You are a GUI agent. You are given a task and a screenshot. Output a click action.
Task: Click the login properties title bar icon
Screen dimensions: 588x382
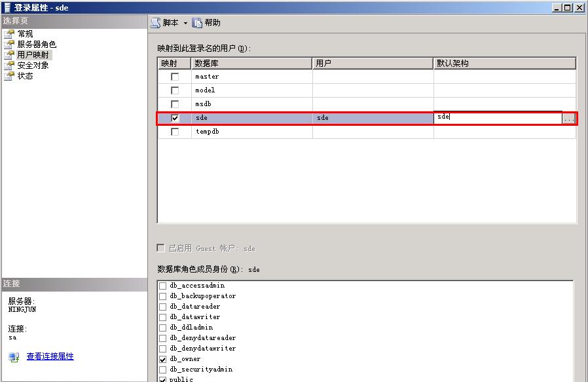click(7, 7)
